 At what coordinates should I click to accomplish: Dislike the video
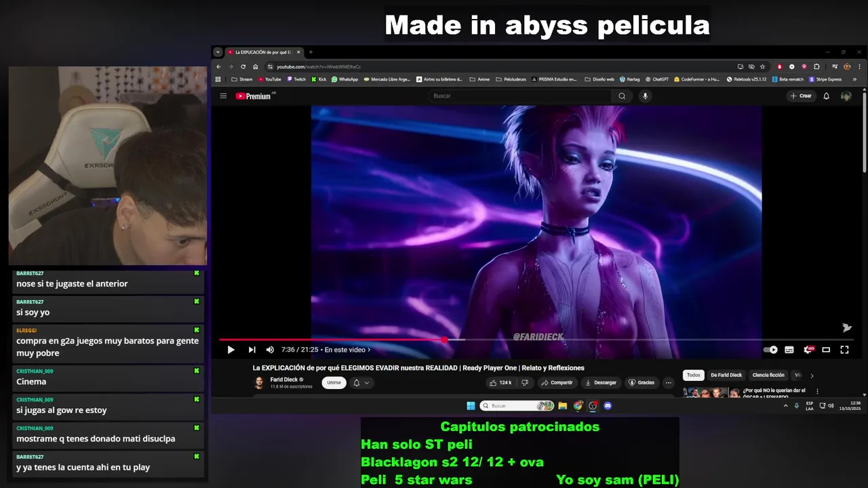(524, 382)
